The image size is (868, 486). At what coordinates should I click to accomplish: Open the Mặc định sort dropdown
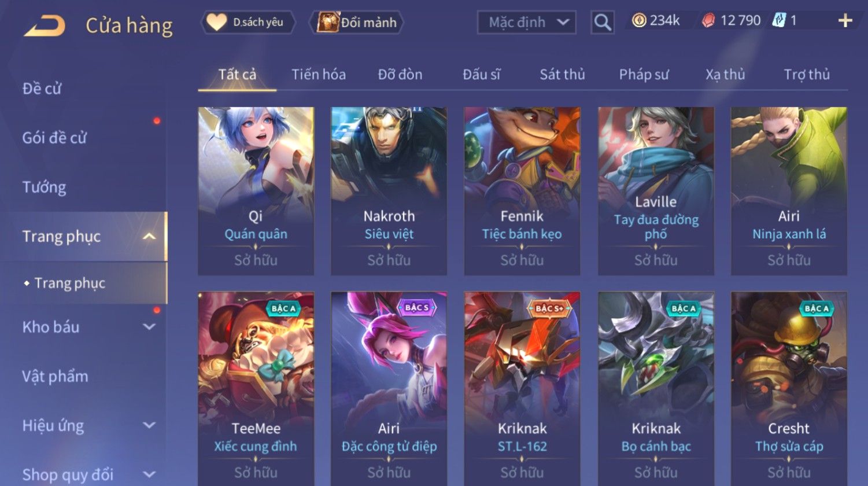coord(527,23)
